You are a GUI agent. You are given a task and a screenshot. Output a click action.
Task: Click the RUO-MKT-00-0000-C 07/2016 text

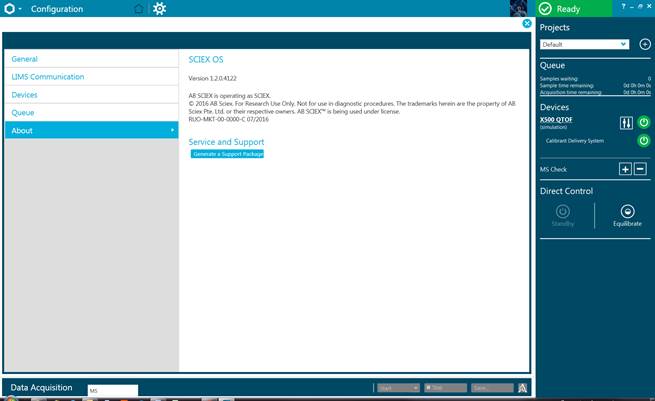click(x=228, y=119)
